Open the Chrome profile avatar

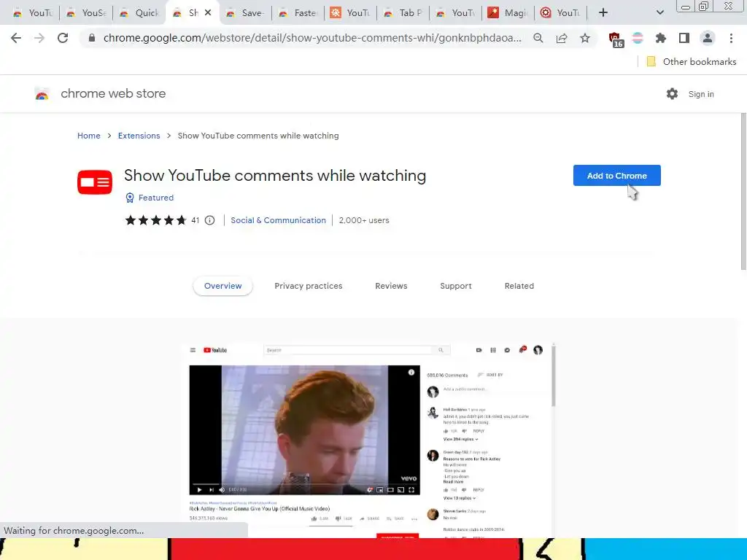[708, 38]
